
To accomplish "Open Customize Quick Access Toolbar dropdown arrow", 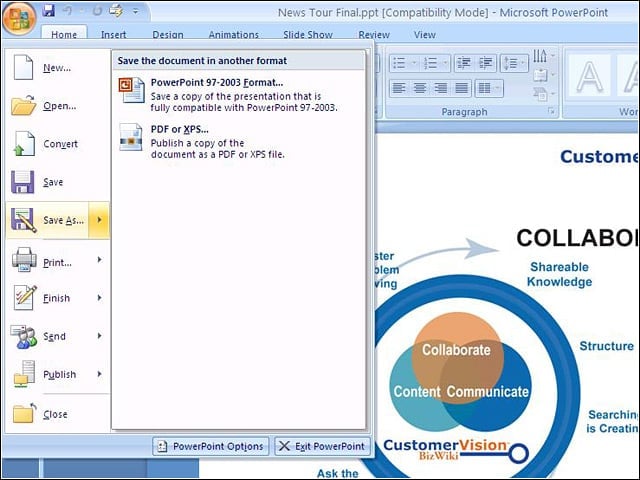I will [x=136, y=11].
